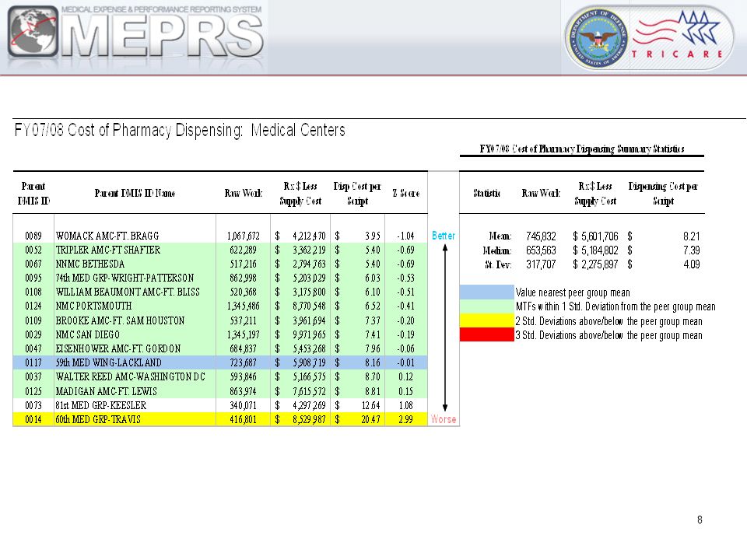Image resolution: width=747 pixels, height=560 pixels.
Task: Select the NMC SAN DIEGO row name
Action: tap(88, 334)
